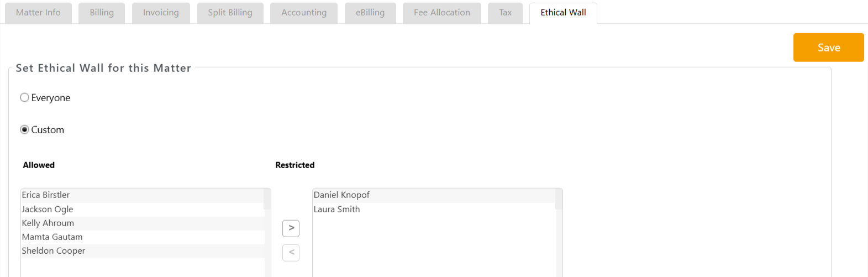Switch to the Billing tab

[x=102, y=13]
